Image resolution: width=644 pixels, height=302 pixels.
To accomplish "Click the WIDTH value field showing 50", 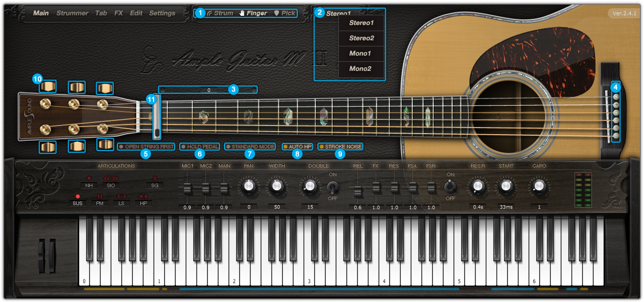I will [x=277, y=207].
